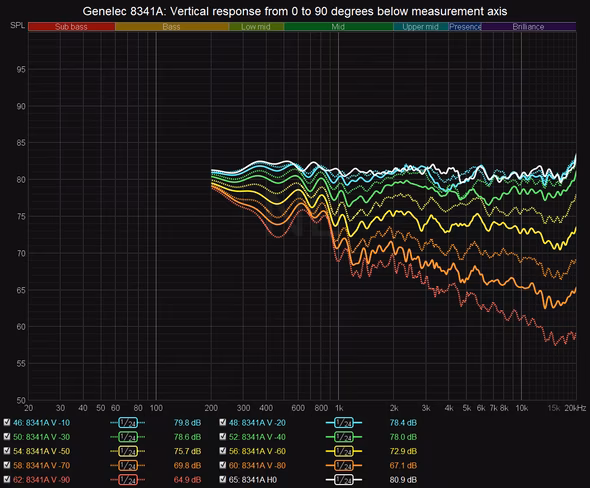The height and width of the screenshot is (488, 590).
Task: Click the 1/24 smoothing icon for V -80
Action: (344, 466)
